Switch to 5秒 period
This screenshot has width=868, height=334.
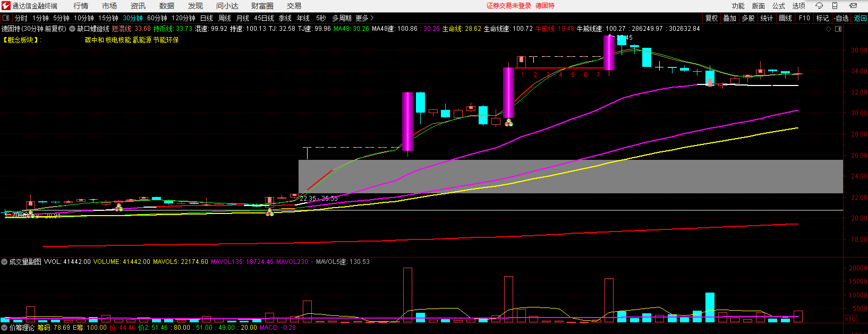tap(321, 18)
